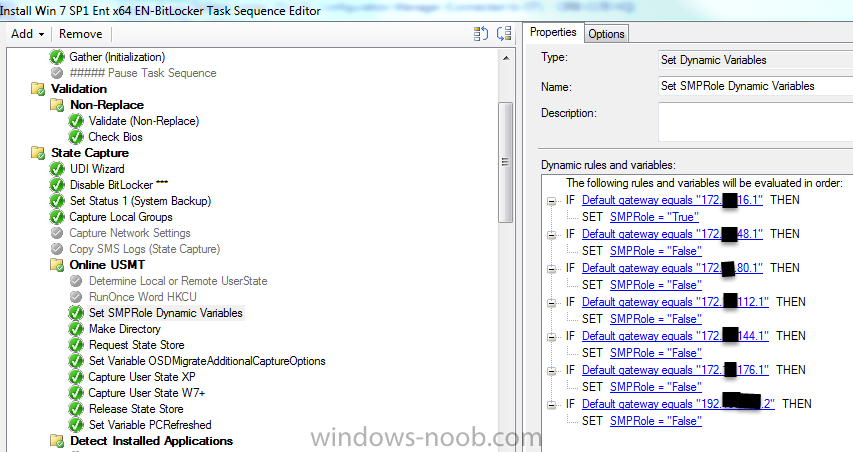Click the Name field with Set SMPRole Dynamic Variables
This screenshot has height=452, width=853.
756,86
